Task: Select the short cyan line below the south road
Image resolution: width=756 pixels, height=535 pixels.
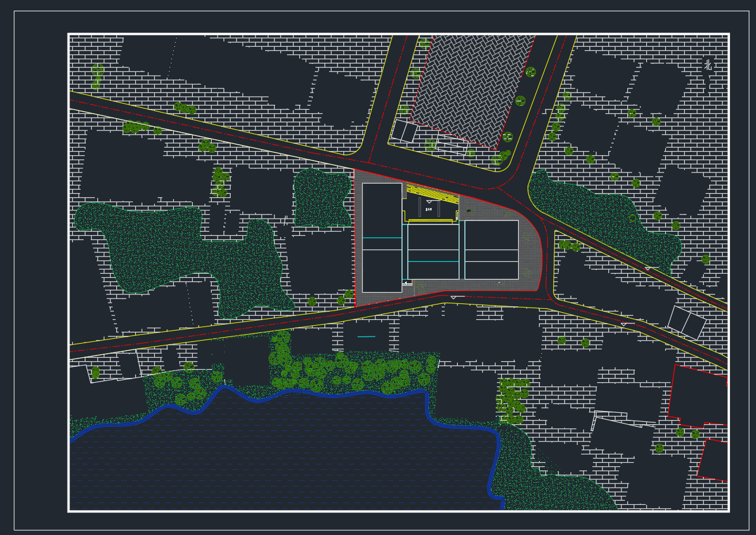Action: [366, 337]
